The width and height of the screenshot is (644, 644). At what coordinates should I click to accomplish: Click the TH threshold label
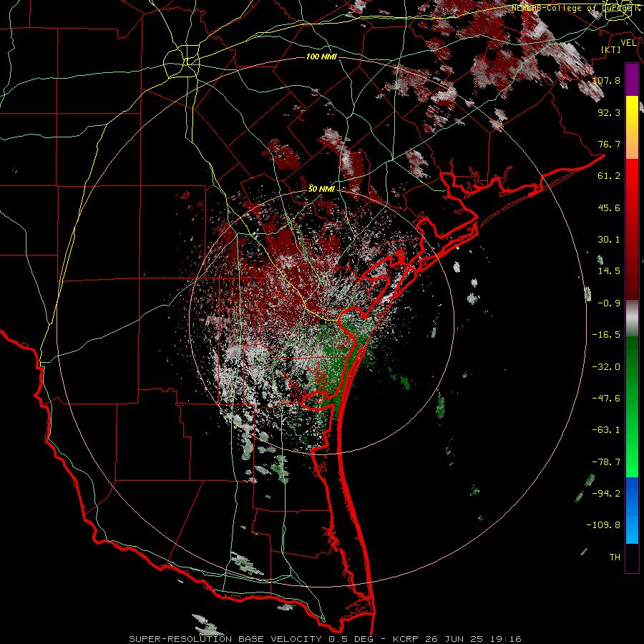(615, 557)
